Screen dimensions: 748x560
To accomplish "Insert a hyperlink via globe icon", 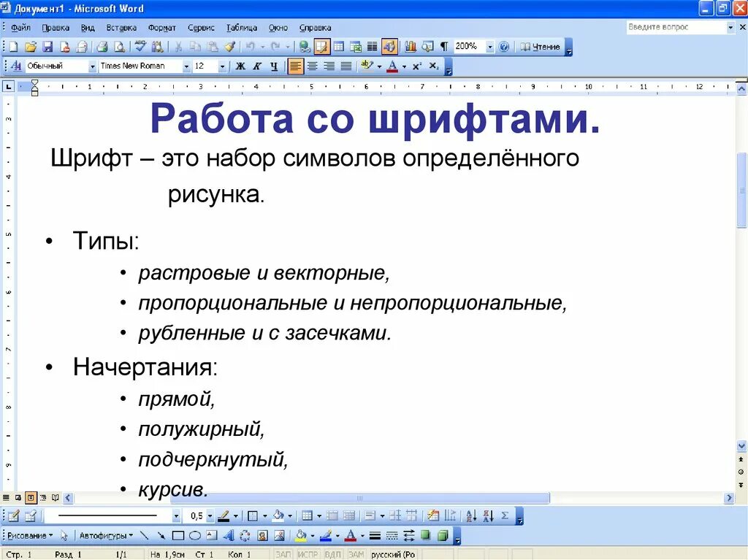I will click(305, 47).
